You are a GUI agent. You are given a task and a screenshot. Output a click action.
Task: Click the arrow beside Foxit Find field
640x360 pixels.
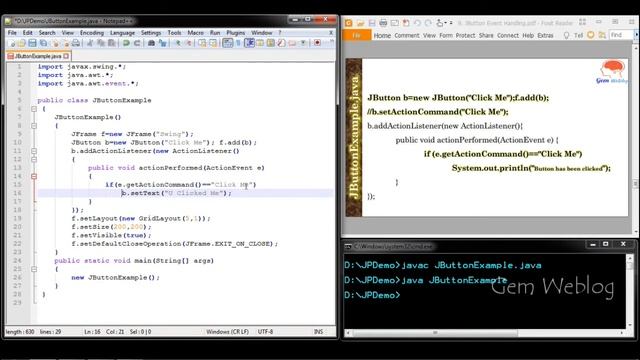[x=636, y=35]
